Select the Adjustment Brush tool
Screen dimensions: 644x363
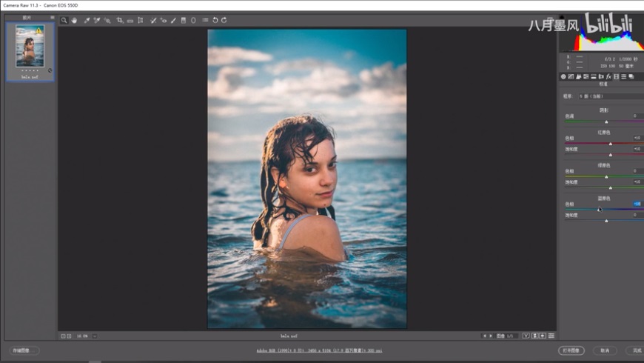pyautogui.click(x=173, y=20)
